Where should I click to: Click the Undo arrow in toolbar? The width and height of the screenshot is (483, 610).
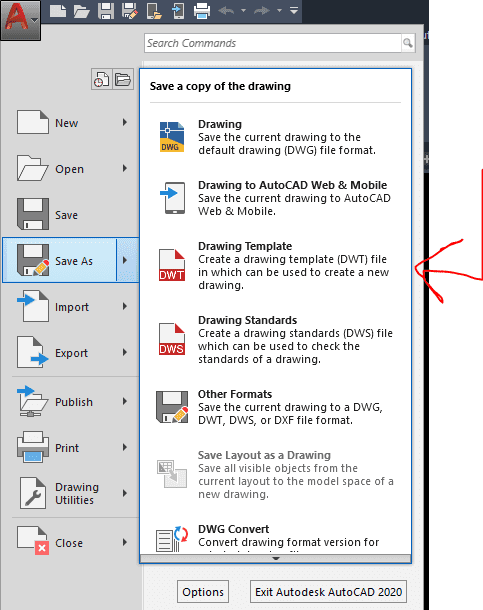(x=226, y=11)
